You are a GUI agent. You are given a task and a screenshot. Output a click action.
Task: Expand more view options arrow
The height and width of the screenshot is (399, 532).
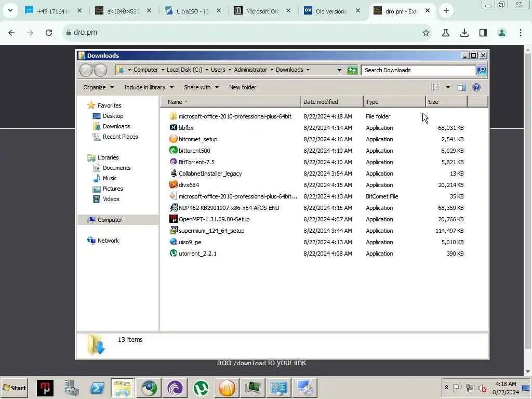click(x=448, y=87)
